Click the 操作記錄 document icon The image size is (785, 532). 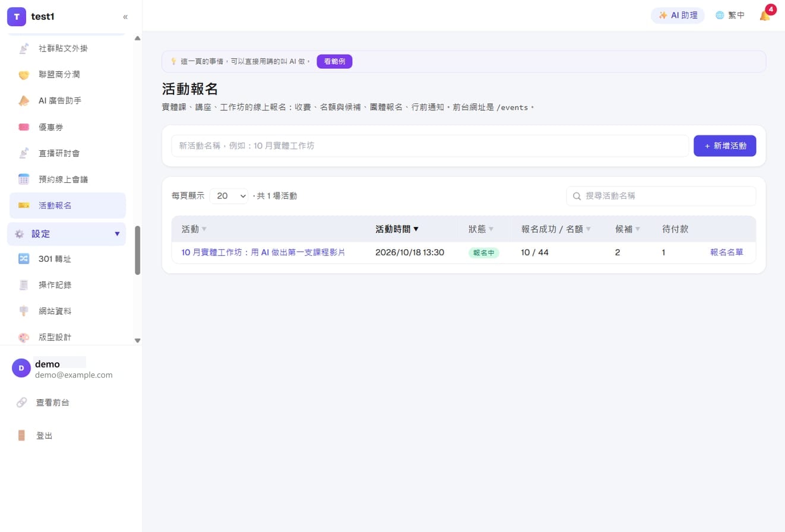tap(24, 284)
